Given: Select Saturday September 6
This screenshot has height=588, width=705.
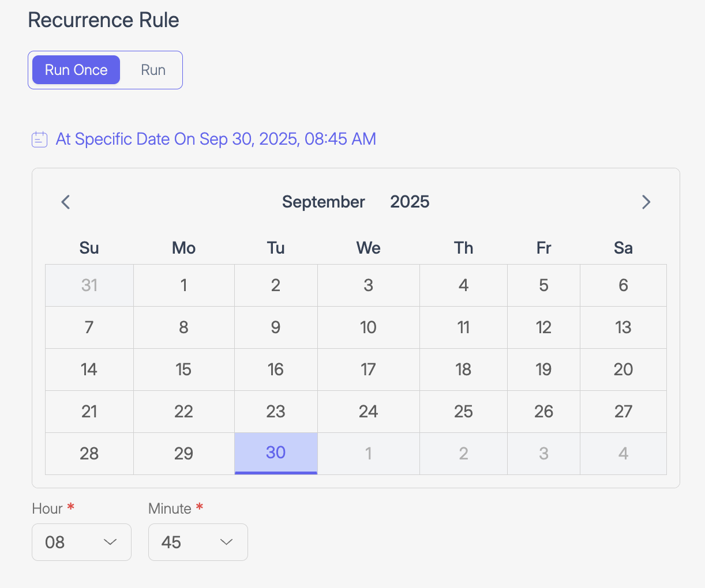Looking at the screenshot, I should pyautogui.click(x=623, y=285).
